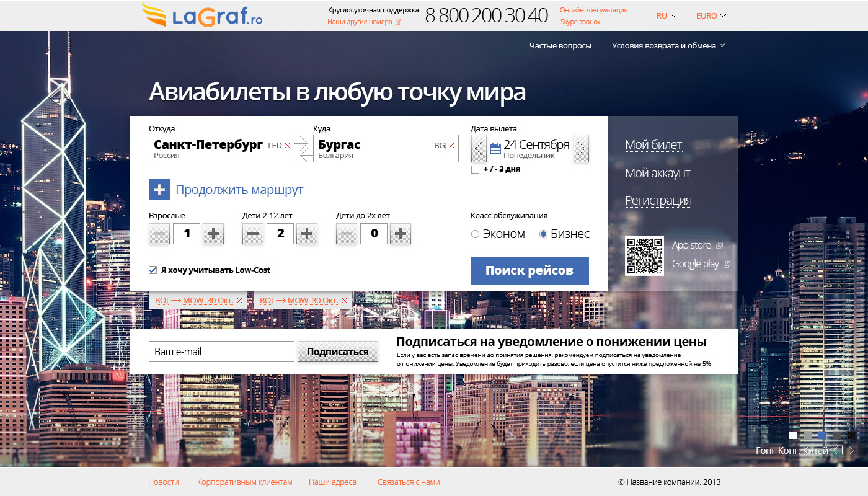The width and height of the screenshot is (868, 496).
Task: Open the calendar icon in the departure date field
Action: [495, 149]
